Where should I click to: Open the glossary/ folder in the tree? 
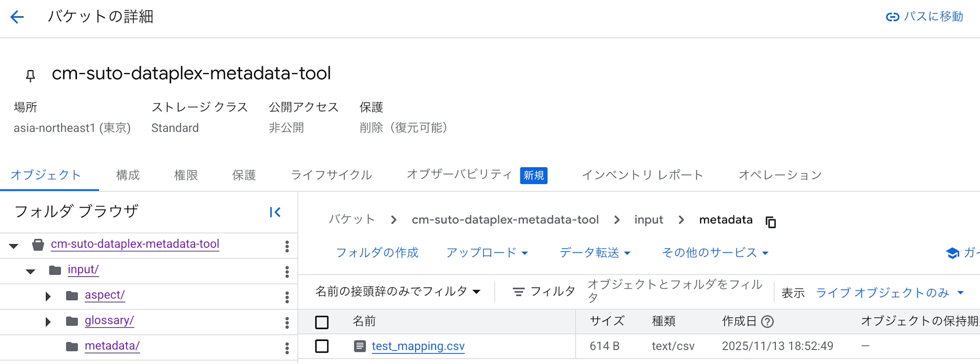coord(109,320)
